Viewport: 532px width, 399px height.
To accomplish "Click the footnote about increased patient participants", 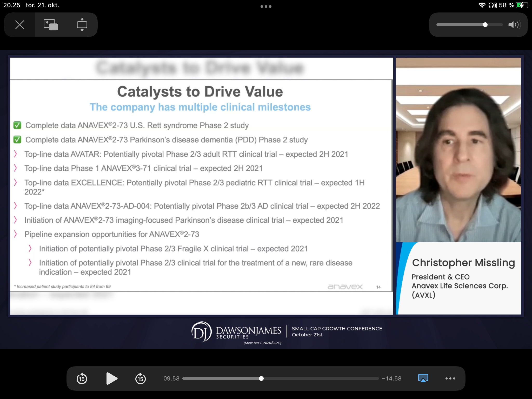I will (x=62, y=287).
